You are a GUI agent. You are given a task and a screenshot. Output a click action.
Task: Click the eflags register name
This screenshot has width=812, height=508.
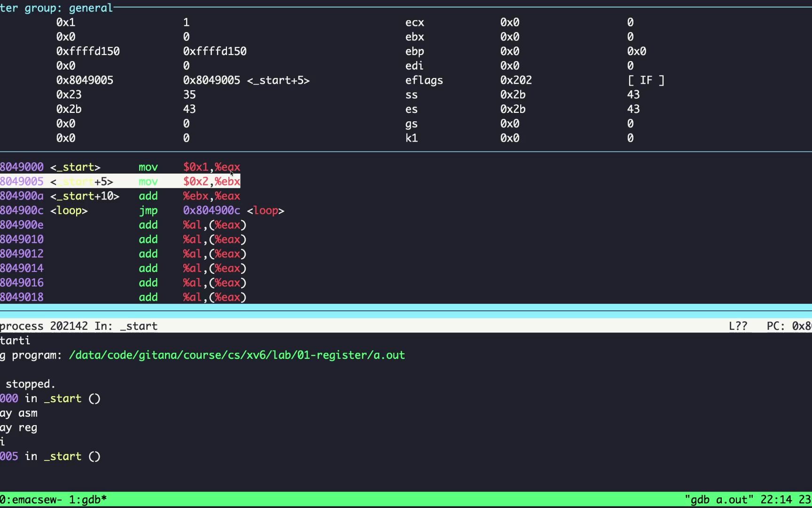424,80
